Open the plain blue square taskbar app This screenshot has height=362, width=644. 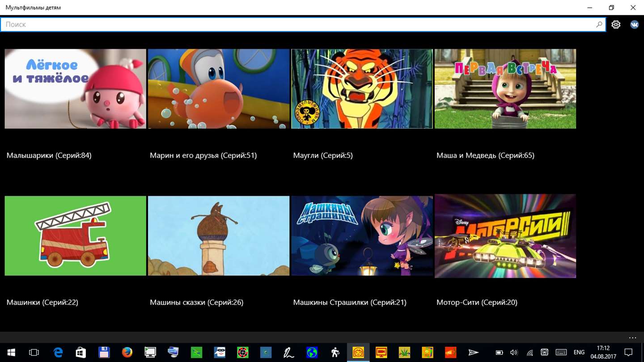point(266,353)
